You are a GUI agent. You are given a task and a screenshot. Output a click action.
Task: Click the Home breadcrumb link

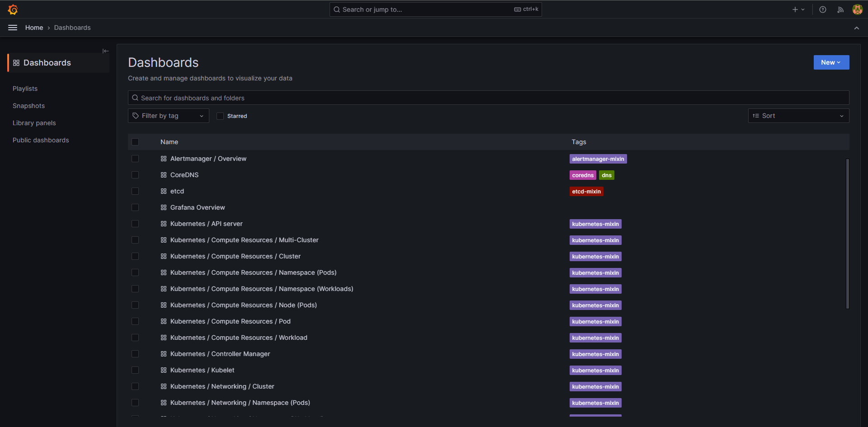(x=34, y=28)
